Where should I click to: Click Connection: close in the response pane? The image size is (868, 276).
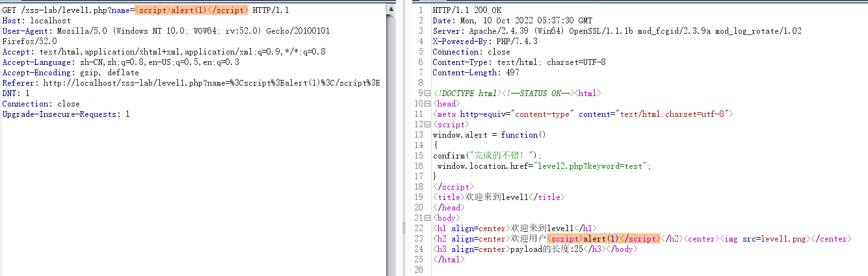471,52
